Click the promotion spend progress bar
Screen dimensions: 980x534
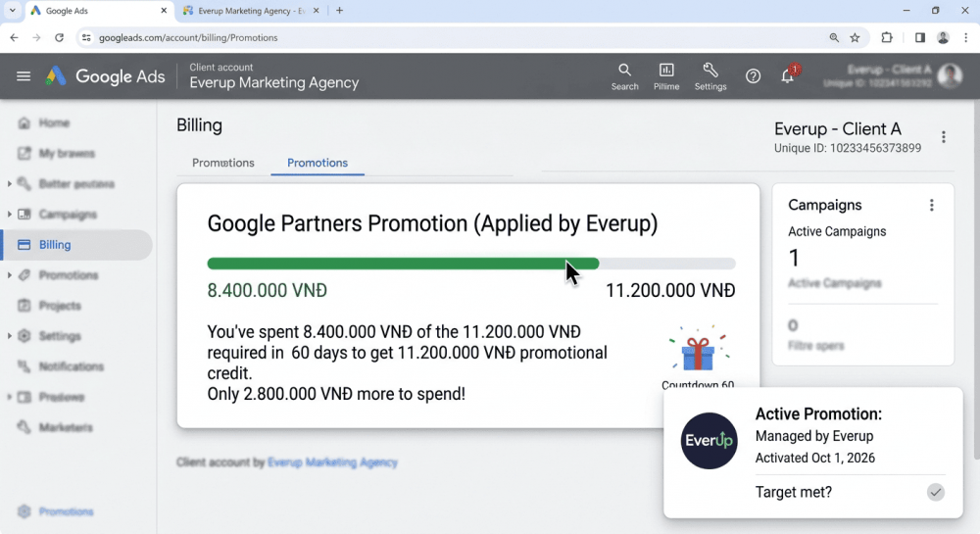point(471,264)
